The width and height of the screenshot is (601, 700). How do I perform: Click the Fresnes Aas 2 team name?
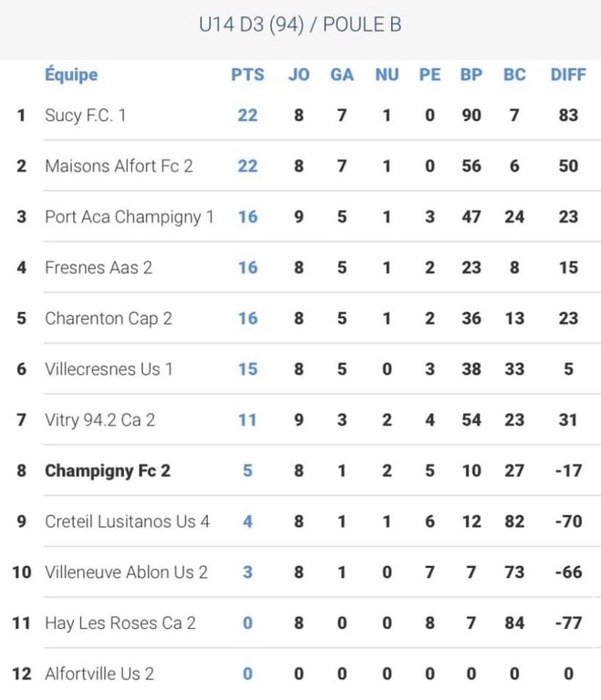pyautogui.click(x=98, y=268)
